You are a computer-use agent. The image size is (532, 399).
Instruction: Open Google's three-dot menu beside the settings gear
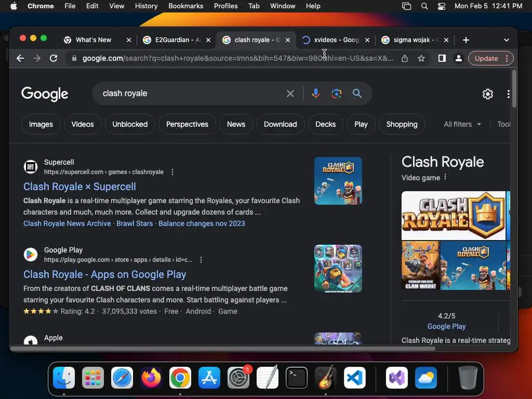(508, 94)
